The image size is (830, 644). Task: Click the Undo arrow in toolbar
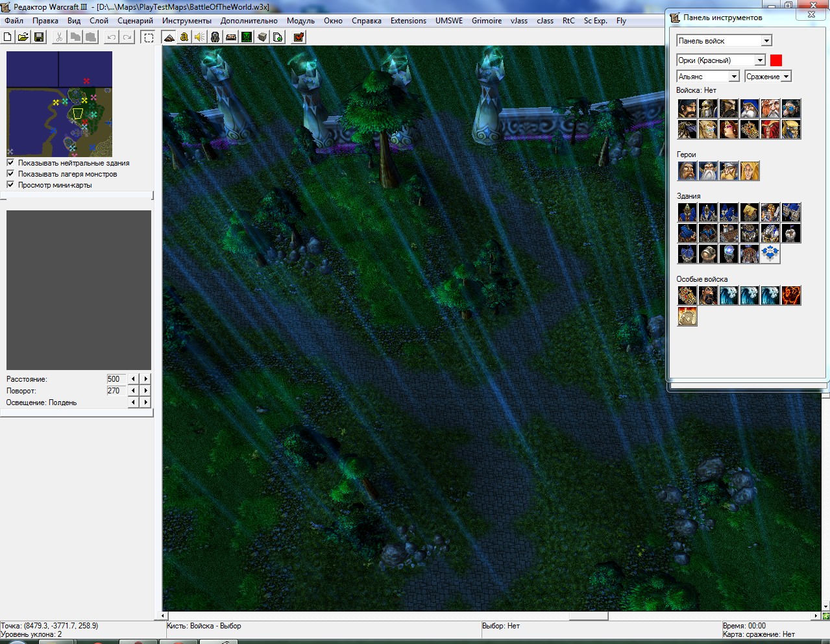tap(112, 37)
